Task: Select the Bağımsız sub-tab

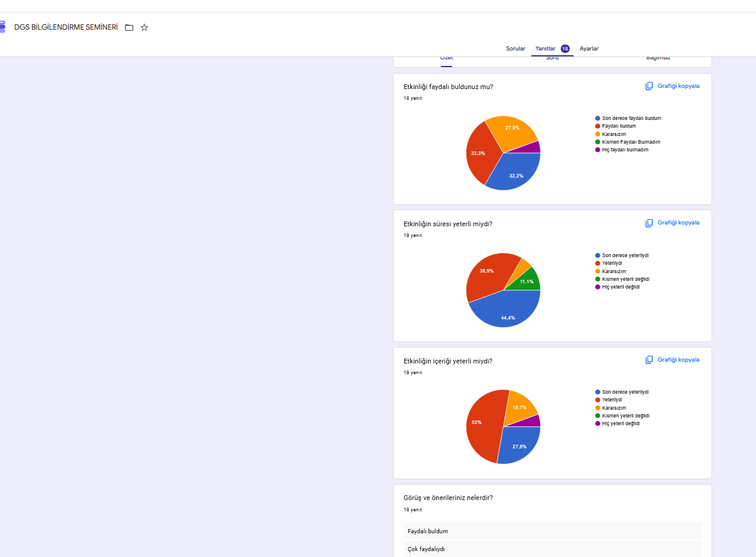Action: (x=658, y=58)
